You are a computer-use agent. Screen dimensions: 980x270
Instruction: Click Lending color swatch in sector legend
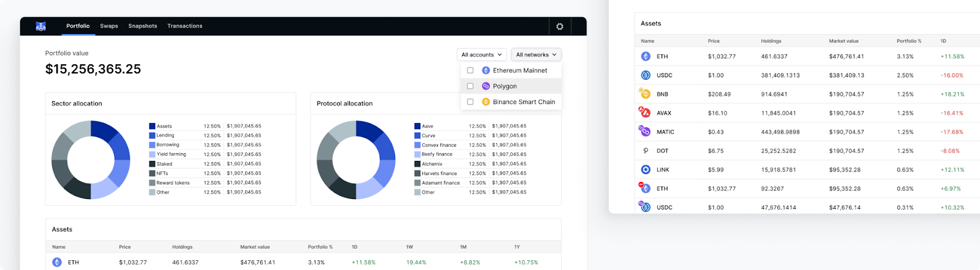tap(152, 135)
